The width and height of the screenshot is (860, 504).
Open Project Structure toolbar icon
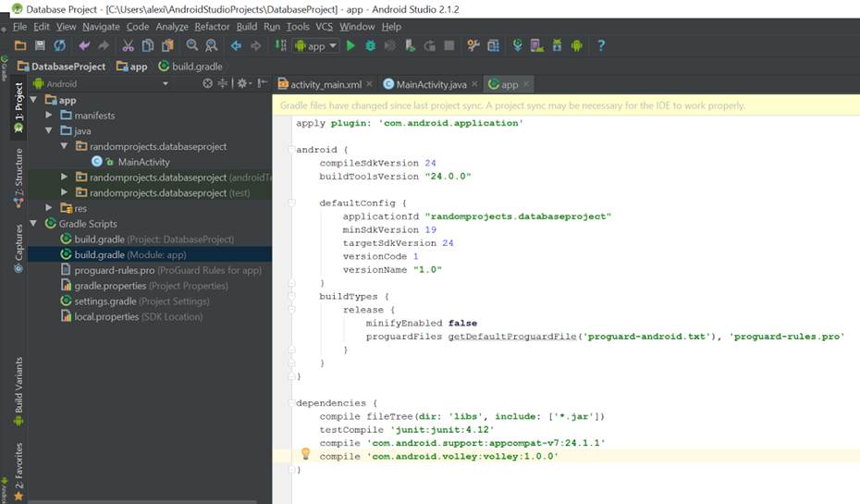(493, 45)
